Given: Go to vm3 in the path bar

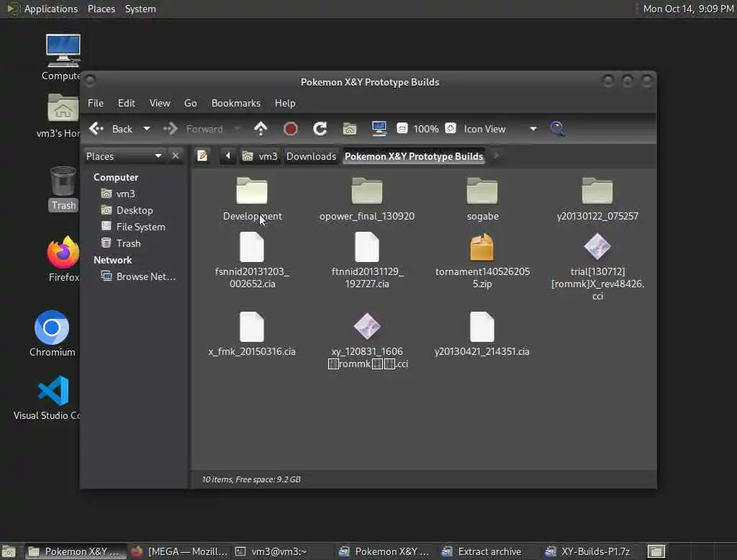Looking at the screenshot, I should pyautogui.click(x=261, y=156).
